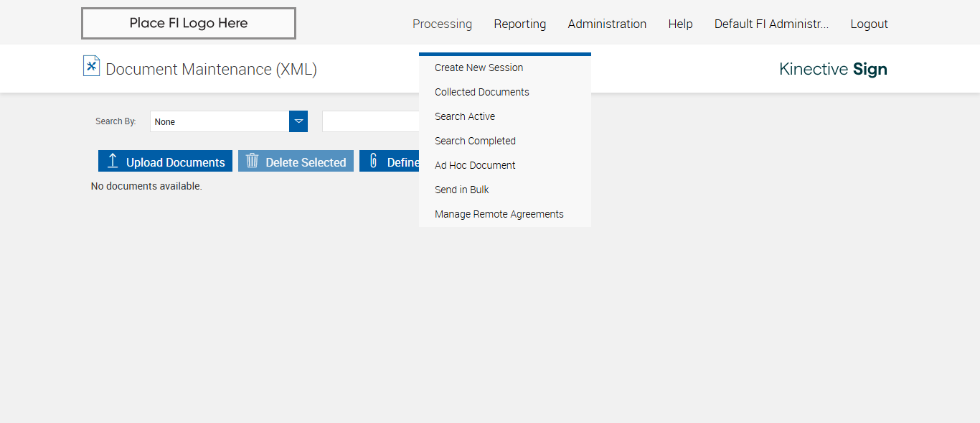Viewport: 980px width, 423px height.
Task: Open the Help menu
Action: point(680,24)
